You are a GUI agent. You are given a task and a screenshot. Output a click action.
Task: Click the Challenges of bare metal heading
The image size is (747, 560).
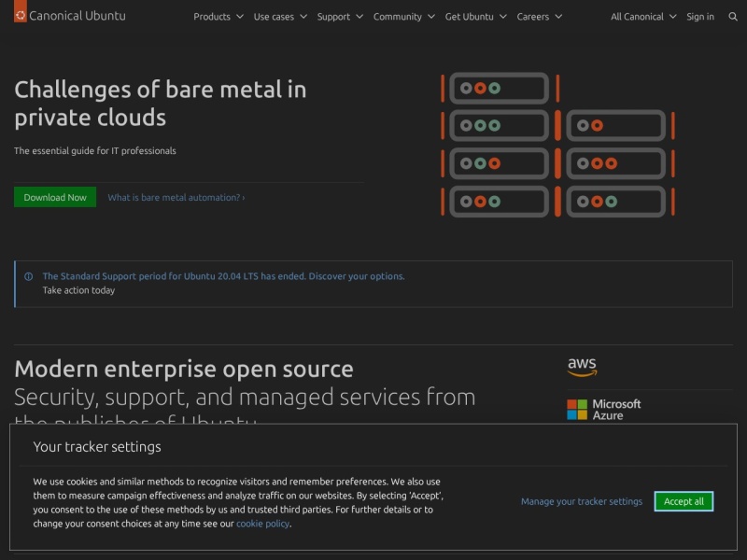160,104
